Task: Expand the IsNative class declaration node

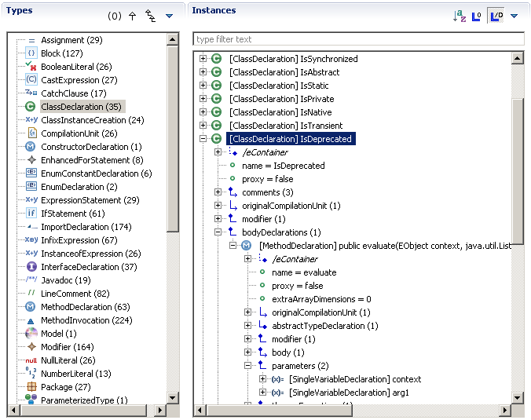Action: pos(203,112)
